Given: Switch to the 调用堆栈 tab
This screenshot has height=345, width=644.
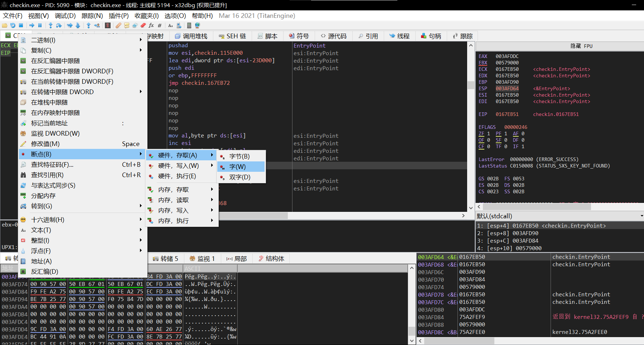Looking at the screenshot, I should (192, 36).
